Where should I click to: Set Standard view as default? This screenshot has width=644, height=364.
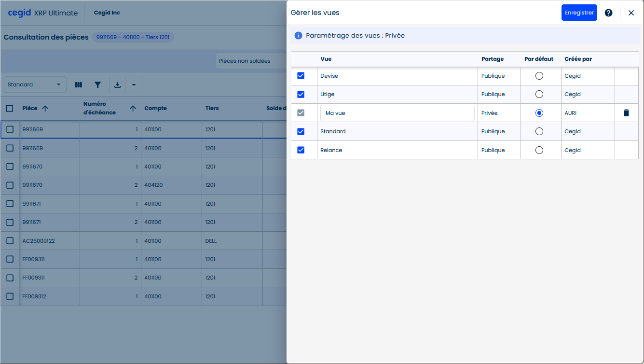coord(539,131)
